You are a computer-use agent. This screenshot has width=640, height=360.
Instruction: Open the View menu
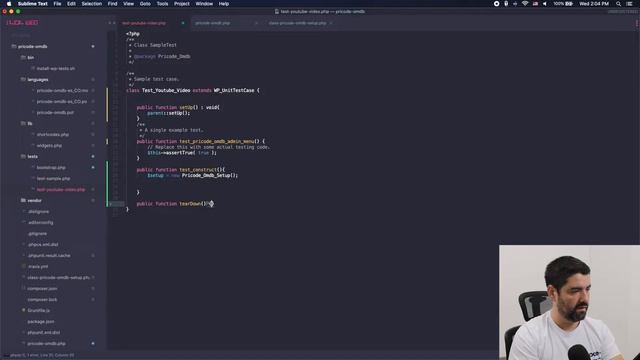pos(129,4)
